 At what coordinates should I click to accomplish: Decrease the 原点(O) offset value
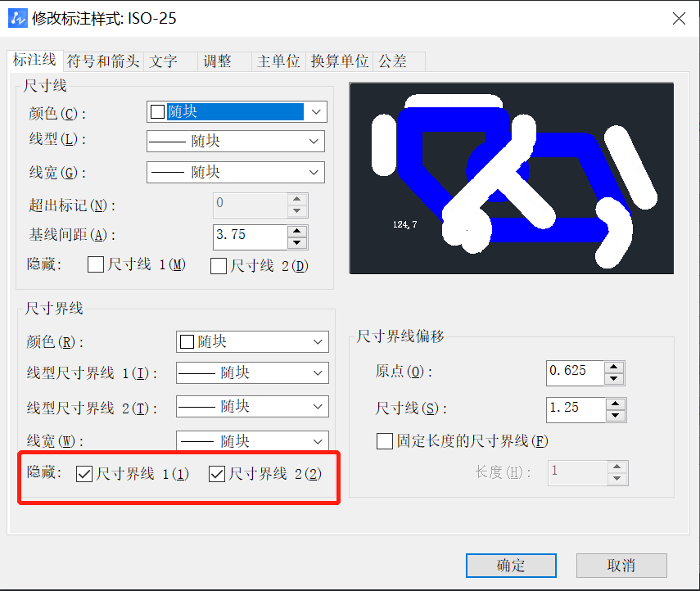click(614, 378)
